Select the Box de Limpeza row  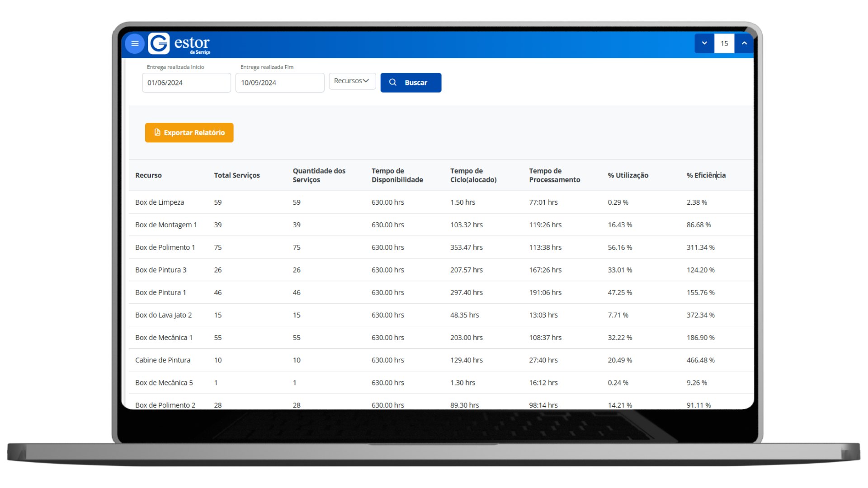(441, 202)
